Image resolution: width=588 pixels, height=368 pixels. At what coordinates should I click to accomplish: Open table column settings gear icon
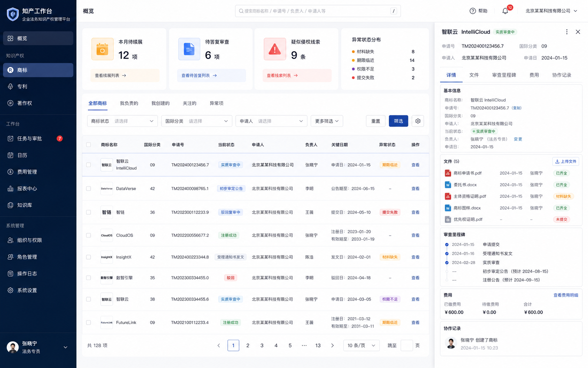[x=418, y=121]
